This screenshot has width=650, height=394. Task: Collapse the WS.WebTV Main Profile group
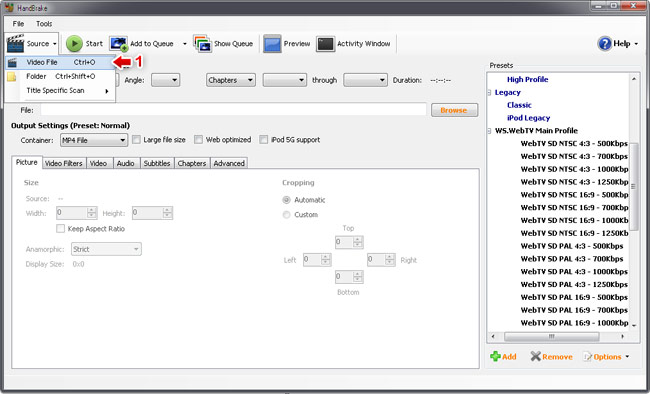click(490, 131)
